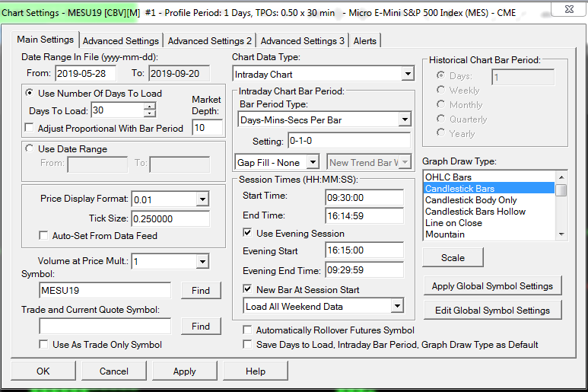The width and height of the screenshot is (588, 392).
Task: Click the Session Start Time field
Action: [x=364, y=197]
